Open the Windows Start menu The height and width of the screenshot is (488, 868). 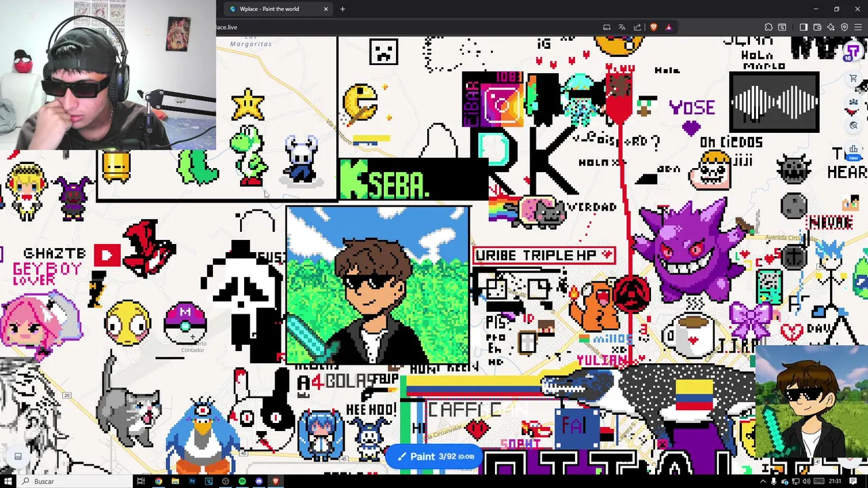[8, 481]
